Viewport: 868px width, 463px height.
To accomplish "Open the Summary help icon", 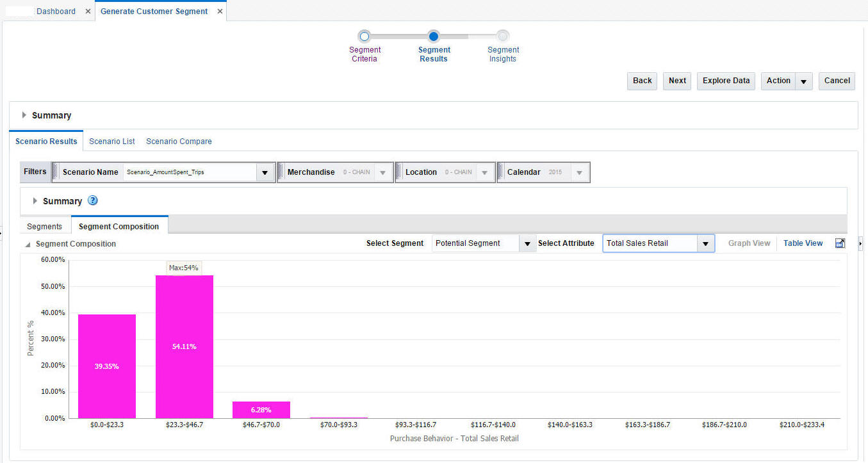I will tap(93, 200).
